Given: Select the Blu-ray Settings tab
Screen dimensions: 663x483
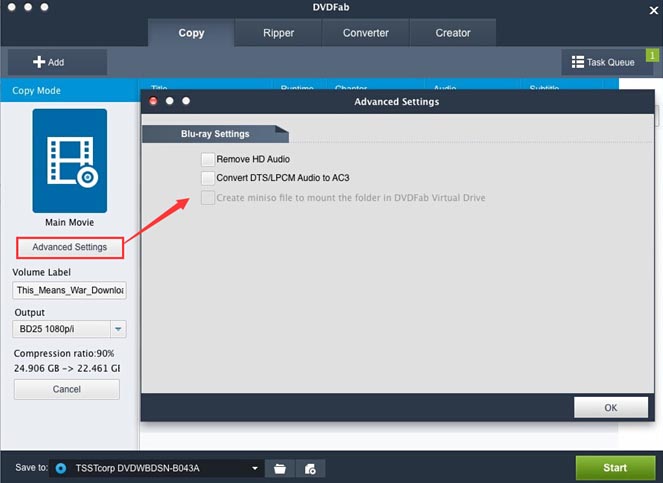Looking at the screenshot, I should pos(215,134).
